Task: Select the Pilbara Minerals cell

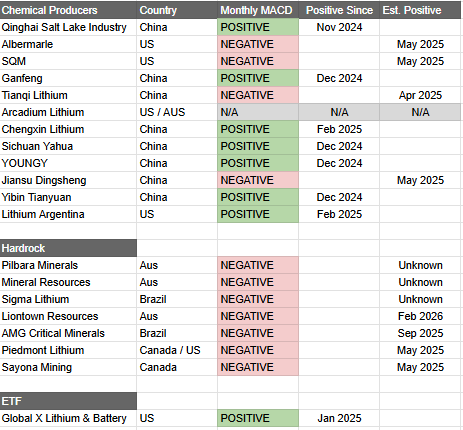Action: [x=68, y=265]
